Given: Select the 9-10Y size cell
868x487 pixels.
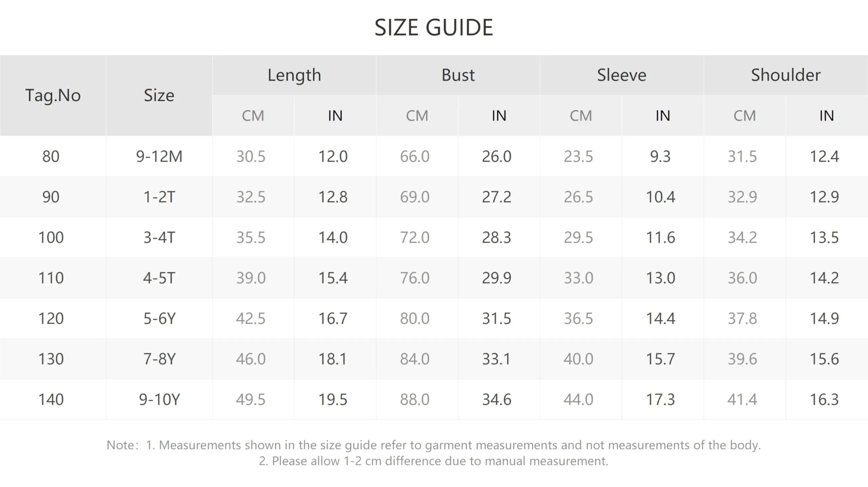Looking at the screenshot, I should pyautogui.click(x=159, y=399).
